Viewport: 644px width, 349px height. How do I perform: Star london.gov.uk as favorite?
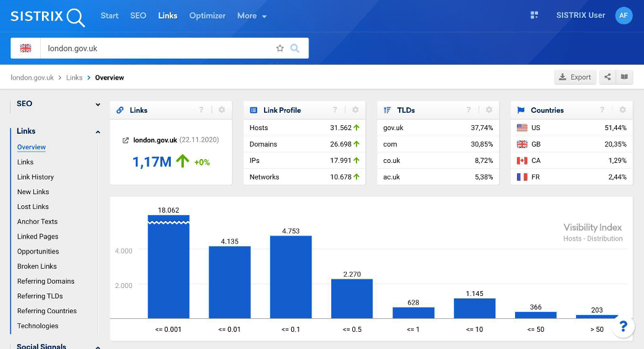coord(280,48)
